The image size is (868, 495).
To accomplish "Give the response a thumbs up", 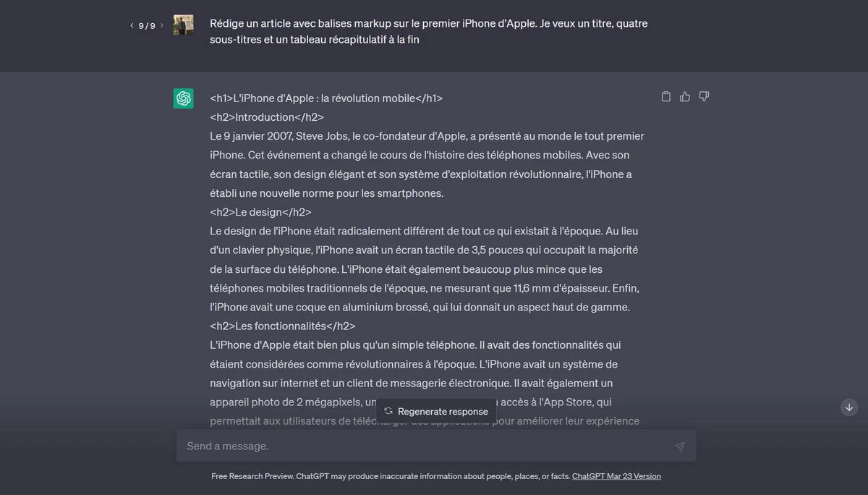I will [x=685, y=97].
